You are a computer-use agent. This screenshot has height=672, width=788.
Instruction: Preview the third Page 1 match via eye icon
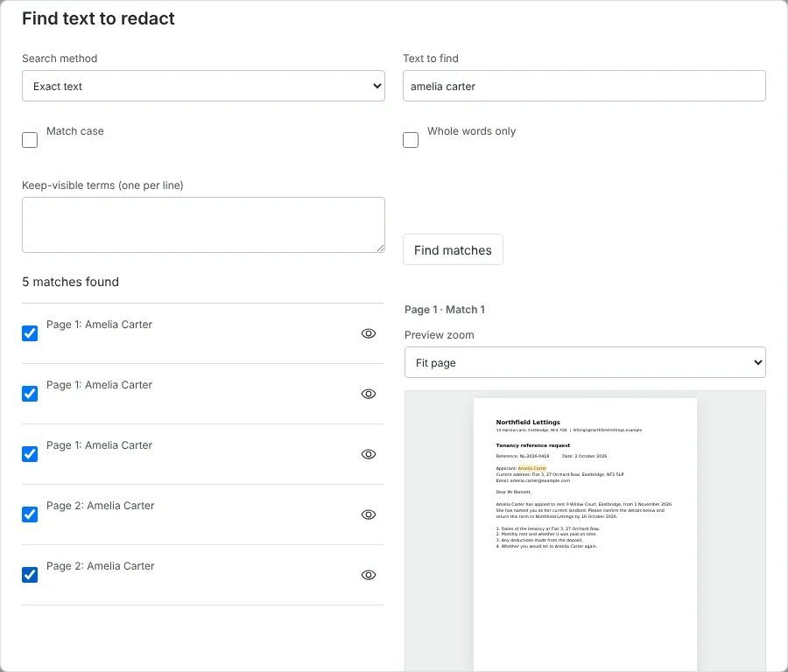(x=369, y=454)
